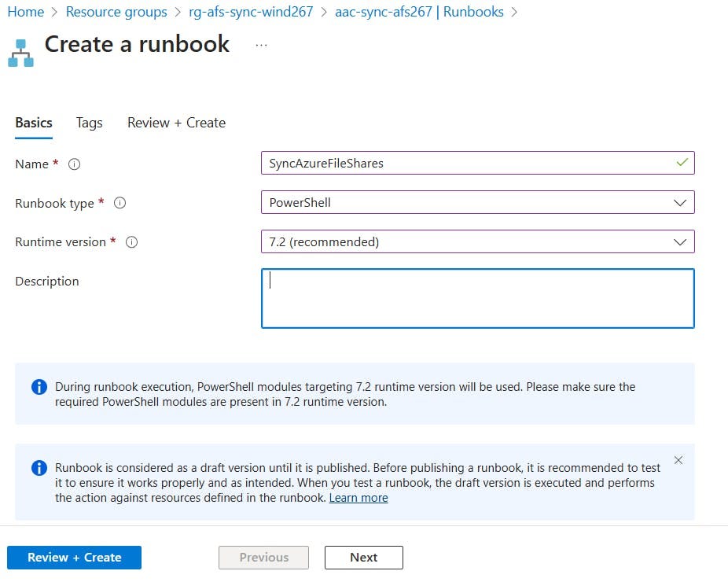
Task: Click info icon in PowerShell modules notice
Action: click(39, 387)
